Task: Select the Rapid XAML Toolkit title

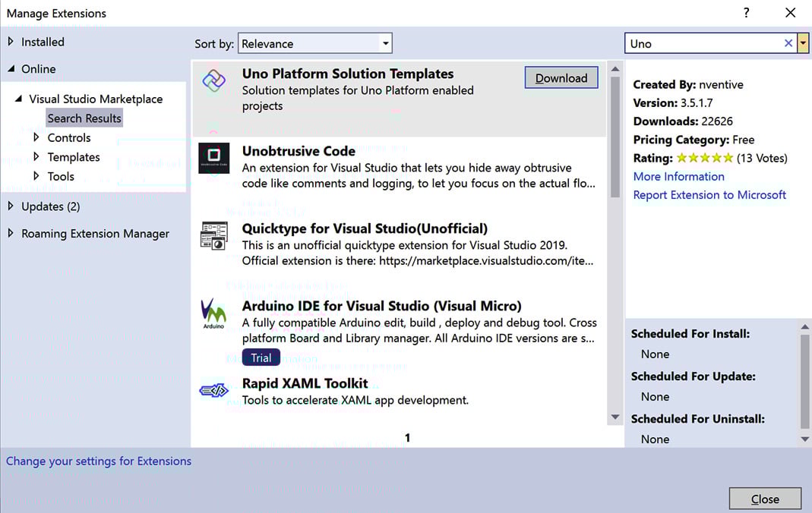Action: [x=305, y=383]
